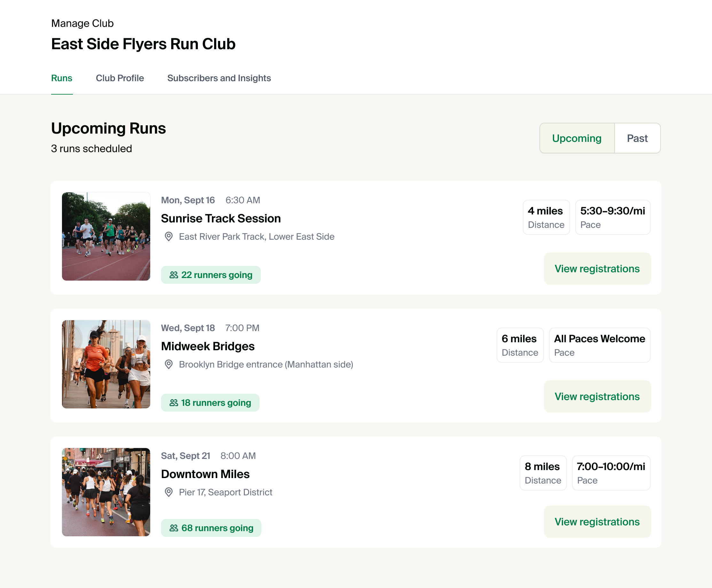Switch to the Club Profile tab
Image resolution: width=712 pixels, height=588 pixels.
point(120,78)
